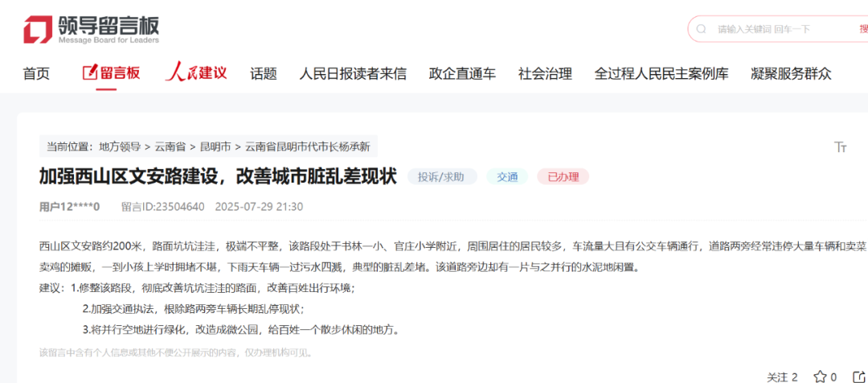The height and width of the screenshot is (383, 868).
Task: Select 政企直通车 in the navigation
Action: pos(462,74)
